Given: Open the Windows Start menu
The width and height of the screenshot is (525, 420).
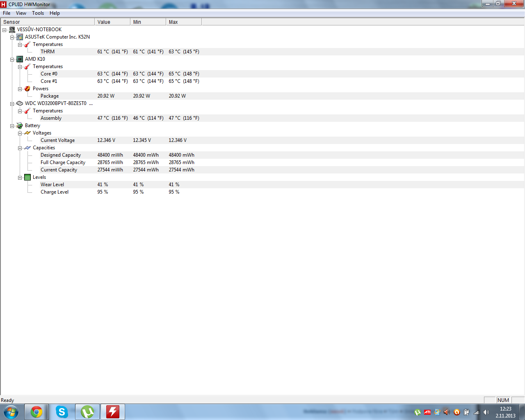Looking at the screenshot, I should point(11,412).
